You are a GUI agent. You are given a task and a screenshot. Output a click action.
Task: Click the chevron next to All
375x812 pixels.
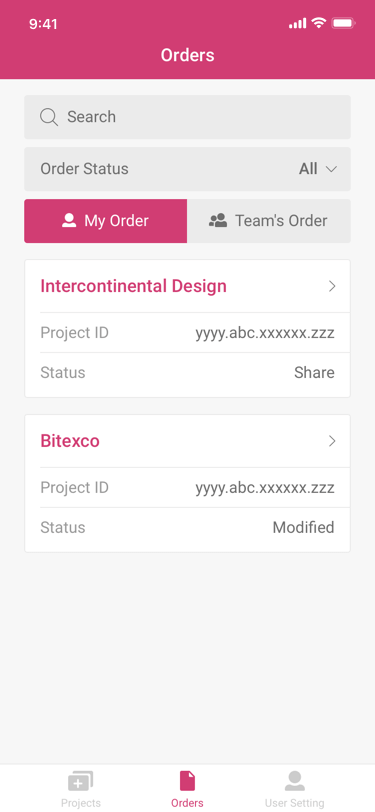tap(331, 169)
